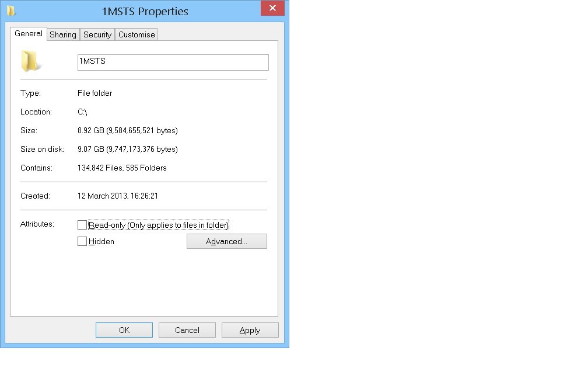Close the 1MSTS Properties dialog
Screen dimensions: 588x368
pyautogui.click(x=272, y=8)
